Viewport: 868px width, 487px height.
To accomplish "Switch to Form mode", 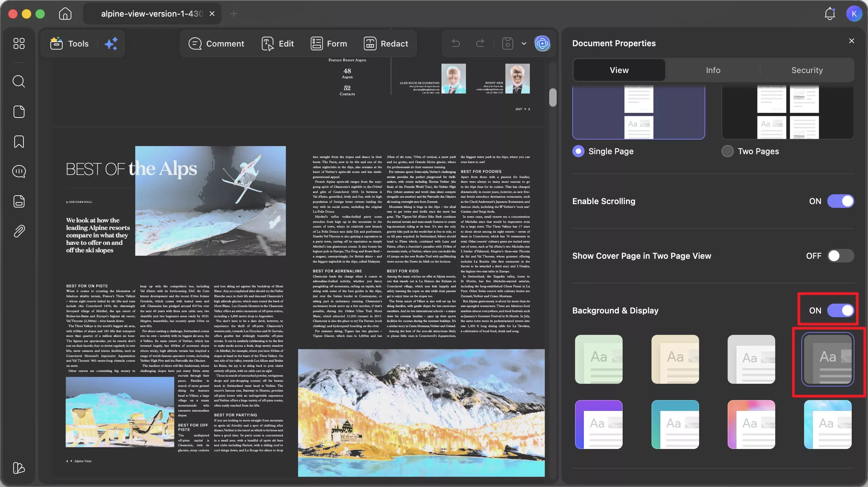I will pyautogui.click(x=329, y=43).
